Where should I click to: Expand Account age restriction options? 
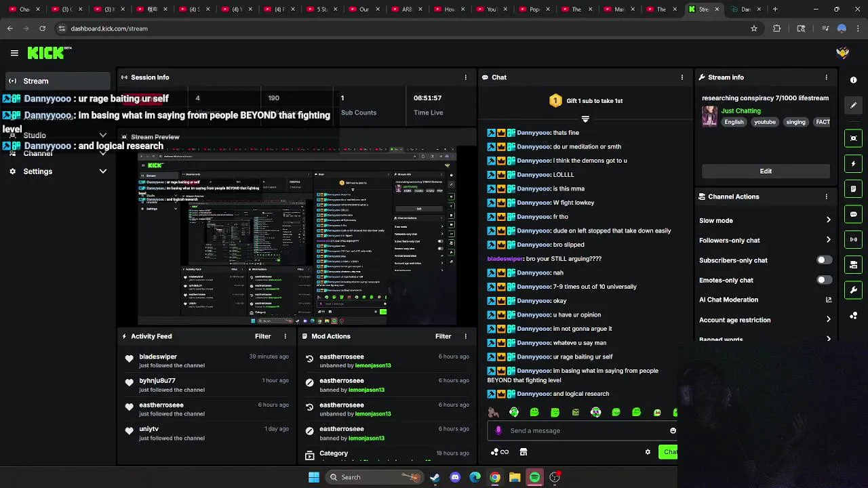(829, 320)
